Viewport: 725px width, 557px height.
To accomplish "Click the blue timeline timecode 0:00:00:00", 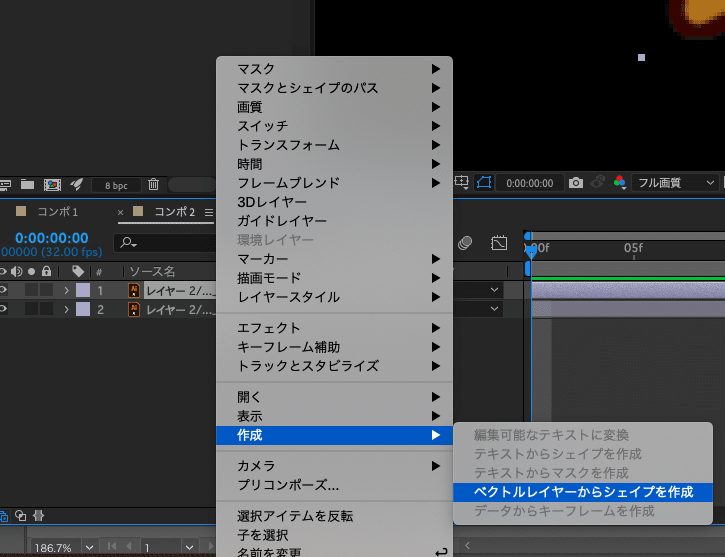I will [x=52, y=238].
